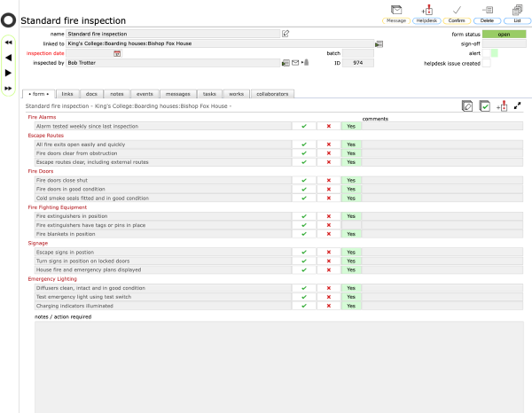532x413 pixels.
Task: Mark 'Fire doors close shut' as failed with red cross
Action: click(x=329, y=179)
